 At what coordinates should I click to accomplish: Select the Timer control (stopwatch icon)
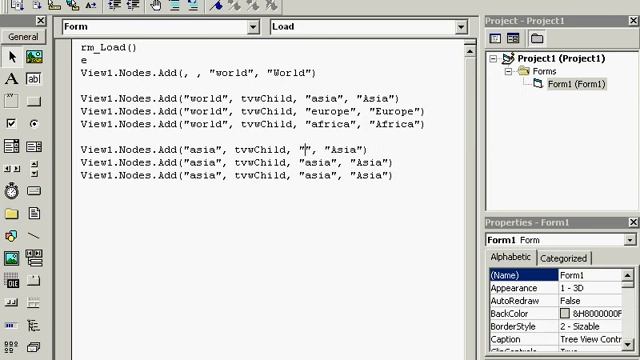11,191
